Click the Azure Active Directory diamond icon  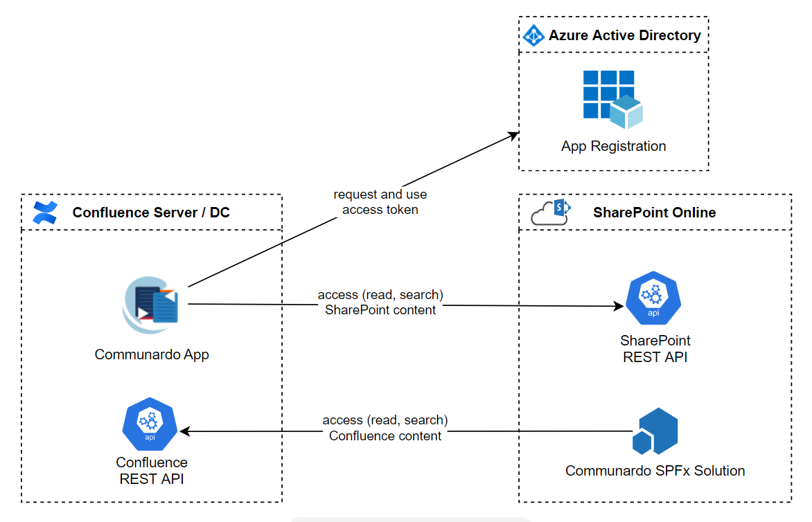(x=533, y=35)
